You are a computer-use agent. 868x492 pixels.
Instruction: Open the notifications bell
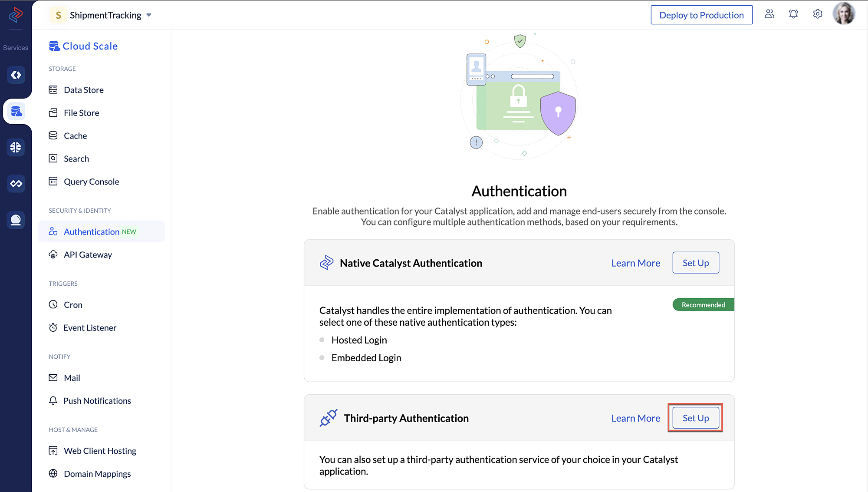(793, 14)
